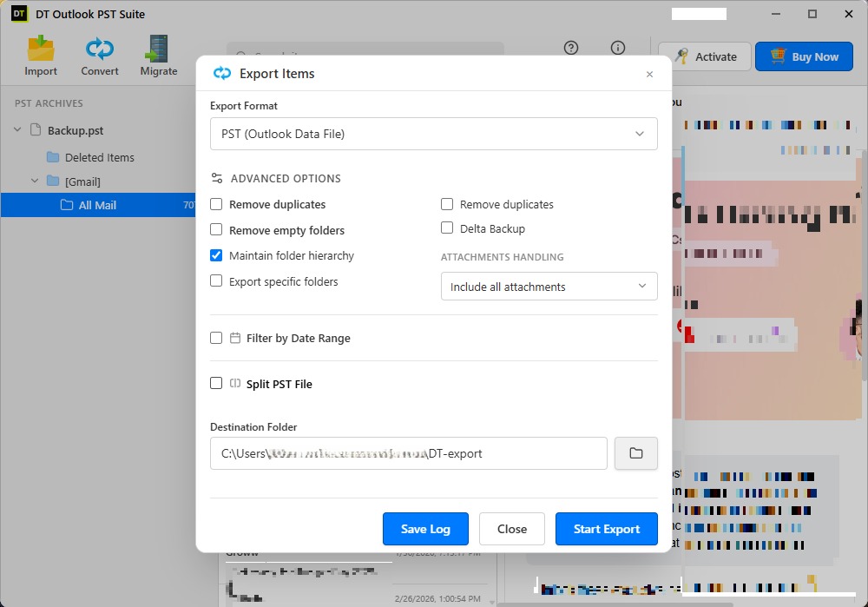Click the Backup.pst file icon
The height and width of the screenshot is (607, 868).
36,129
